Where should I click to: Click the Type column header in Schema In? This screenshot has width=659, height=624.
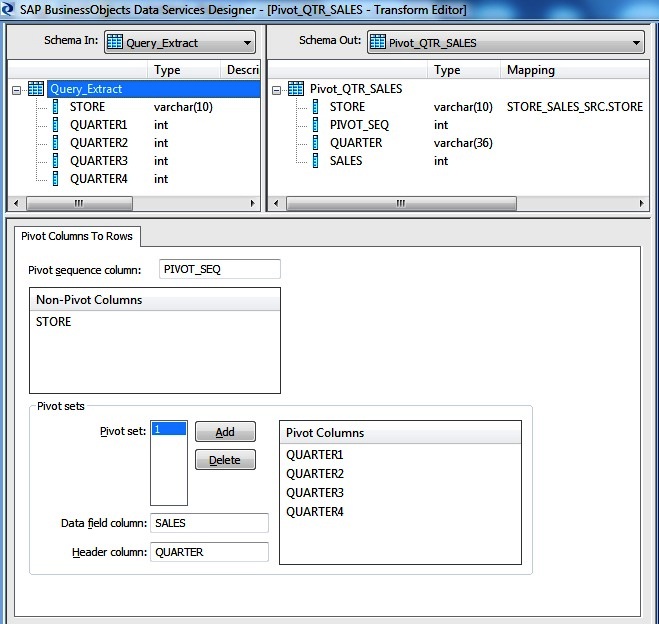tap(184, 70)
